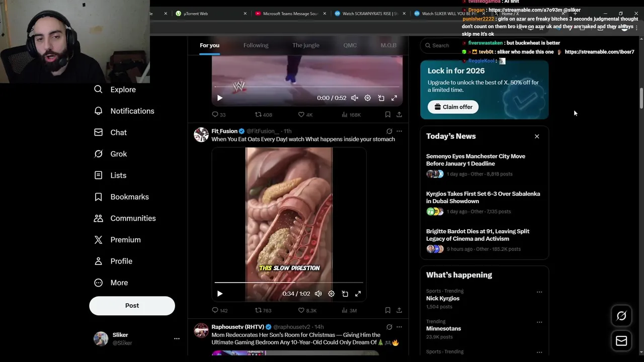Viewport: 644px width, 362px height.
Task: Reply to the post with 33 comments
Action: tap(218, 115)
